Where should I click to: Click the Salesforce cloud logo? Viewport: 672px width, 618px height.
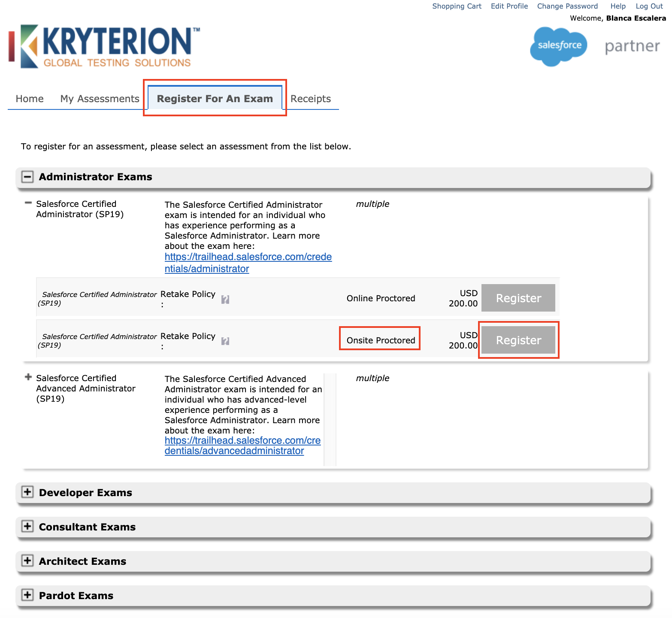558,46
